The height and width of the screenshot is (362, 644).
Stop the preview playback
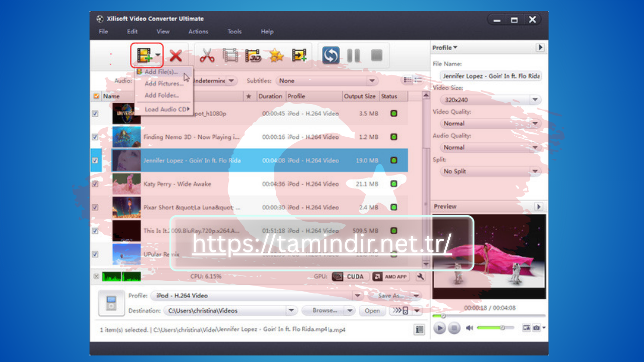click(x=454, y=328)
